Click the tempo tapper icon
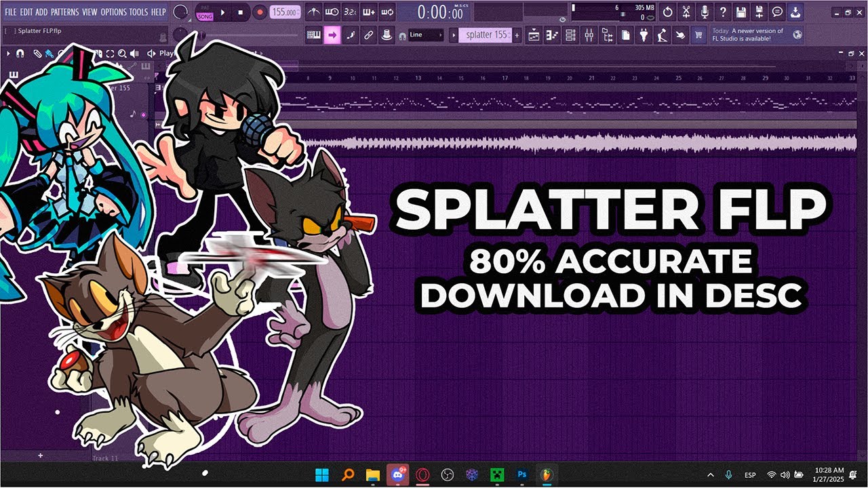This screenshot has height=488, width=868. click(663, 35)
